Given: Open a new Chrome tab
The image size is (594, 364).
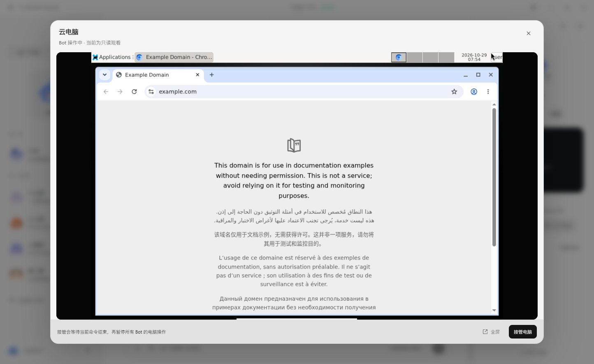Looking at the screenshot, I should [212, 75].
